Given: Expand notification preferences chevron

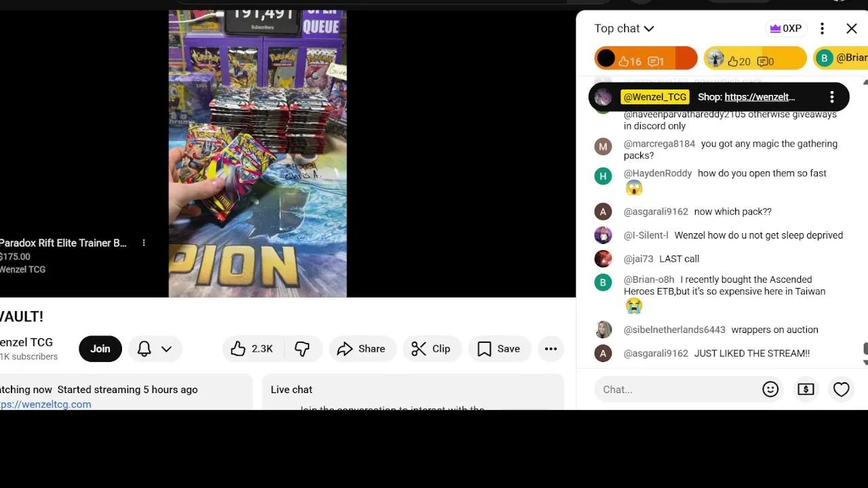Looking at the screenshot, I should 166,349.
